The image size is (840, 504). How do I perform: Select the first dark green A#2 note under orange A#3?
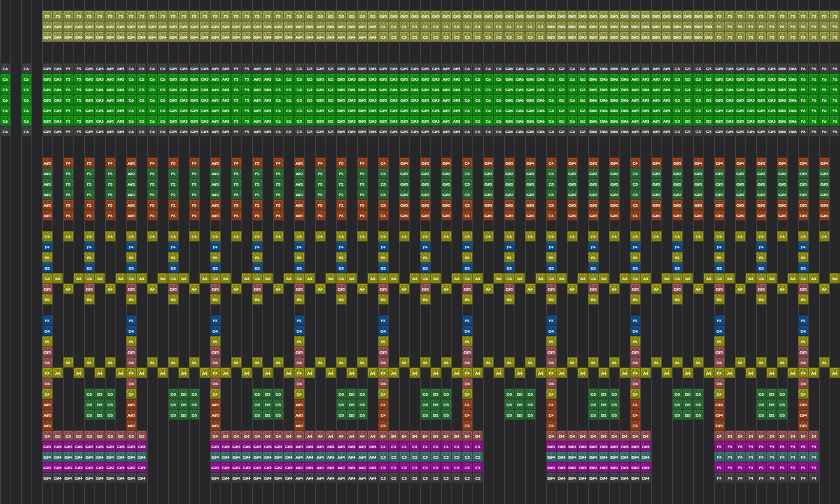point(47,174)
